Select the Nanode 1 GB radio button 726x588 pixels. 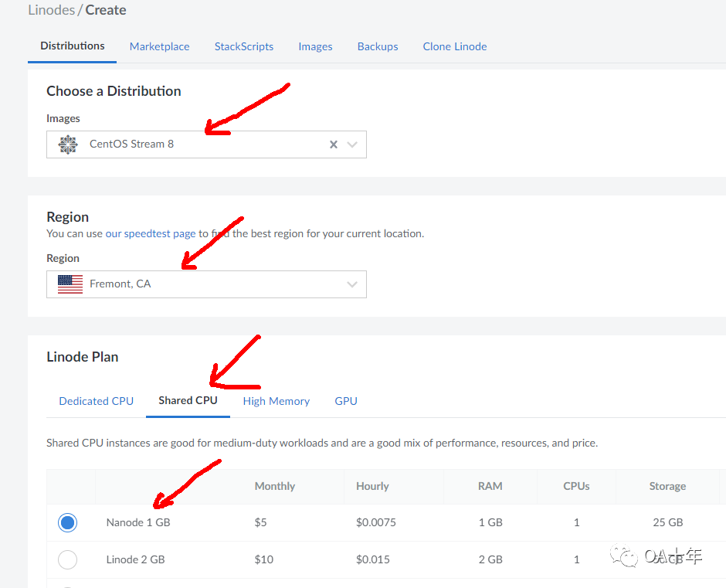click(68, 523)
